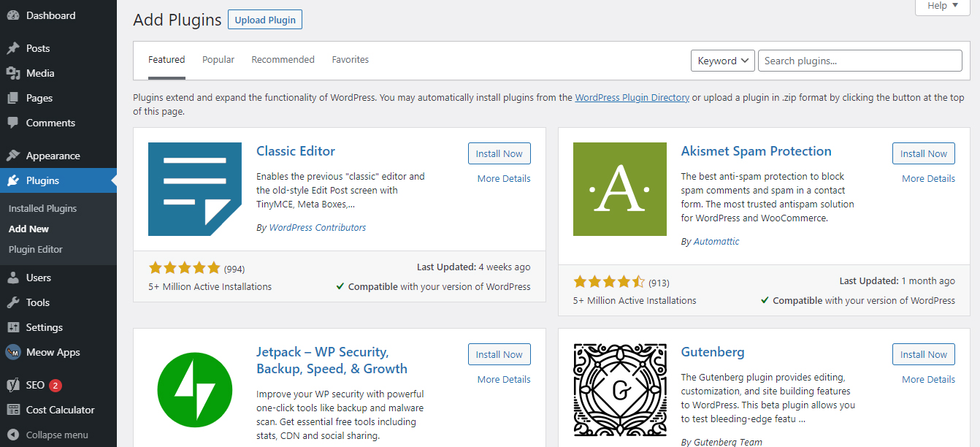Click the Media library icon
Screen dimensions: 980x447
[13, 73]
